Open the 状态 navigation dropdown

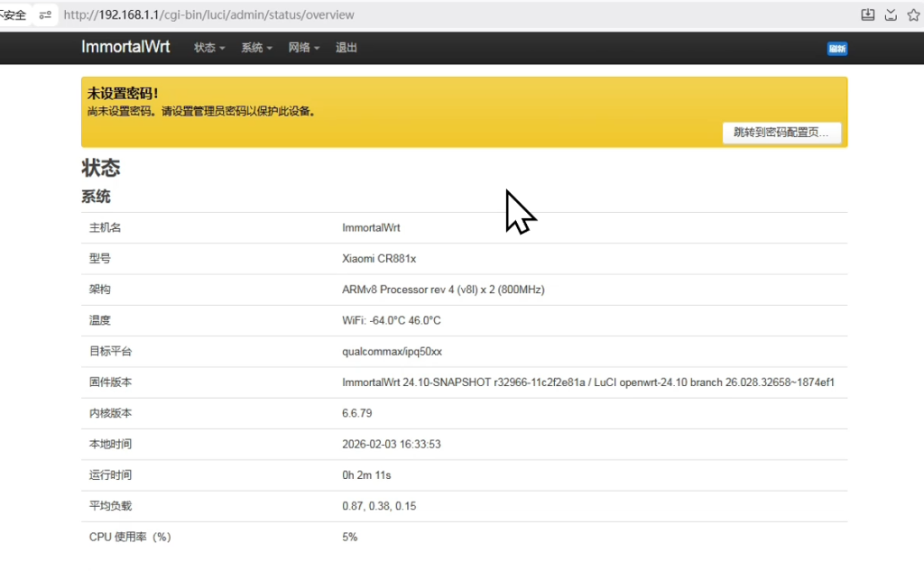click(x=208, y=48)
